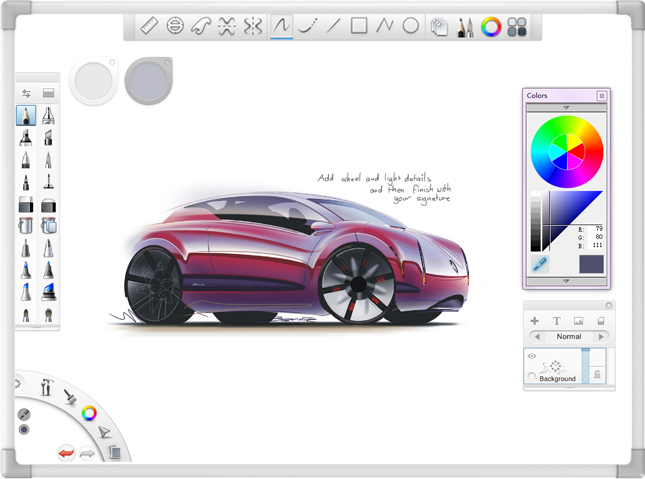Select the Oval shape tool
645x479 pixels.
pos(411,26)
